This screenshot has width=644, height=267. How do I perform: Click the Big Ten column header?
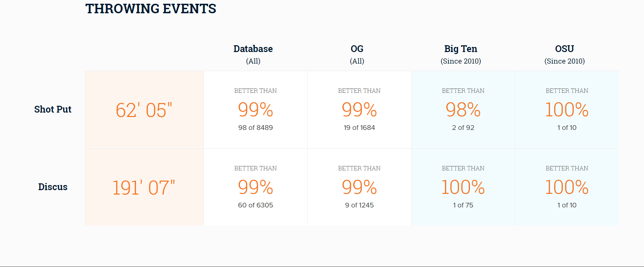(461, 49)
